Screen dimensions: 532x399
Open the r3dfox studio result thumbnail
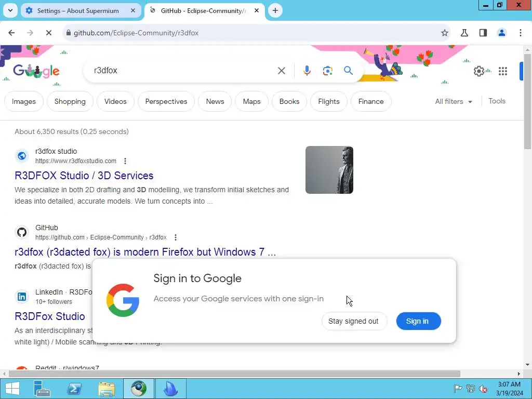[x=329, y=170]
